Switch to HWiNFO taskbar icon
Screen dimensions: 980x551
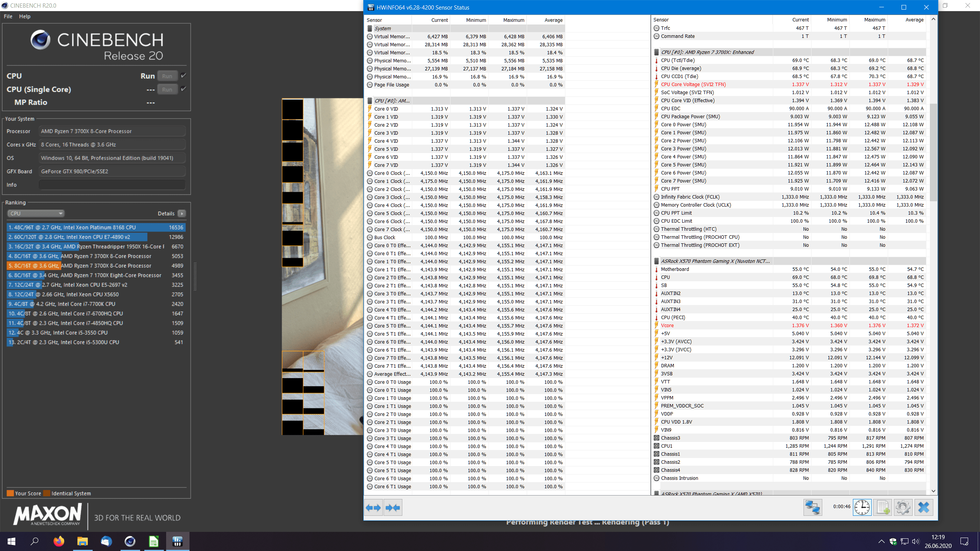(177, 541)
